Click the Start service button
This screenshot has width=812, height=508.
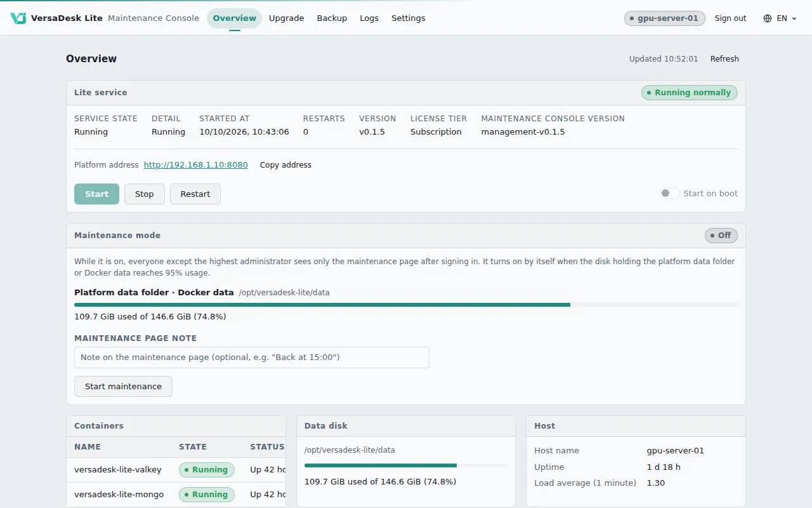click(96, 194)
